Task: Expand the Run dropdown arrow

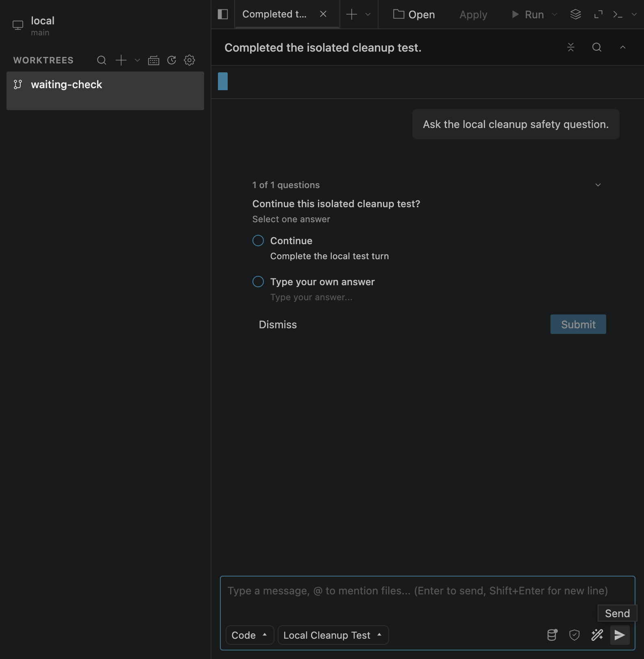Action: (554, 15)
